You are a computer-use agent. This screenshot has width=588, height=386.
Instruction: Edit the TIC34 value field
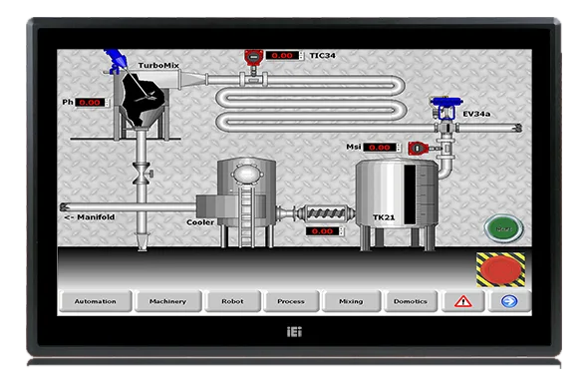pos(282,56)
